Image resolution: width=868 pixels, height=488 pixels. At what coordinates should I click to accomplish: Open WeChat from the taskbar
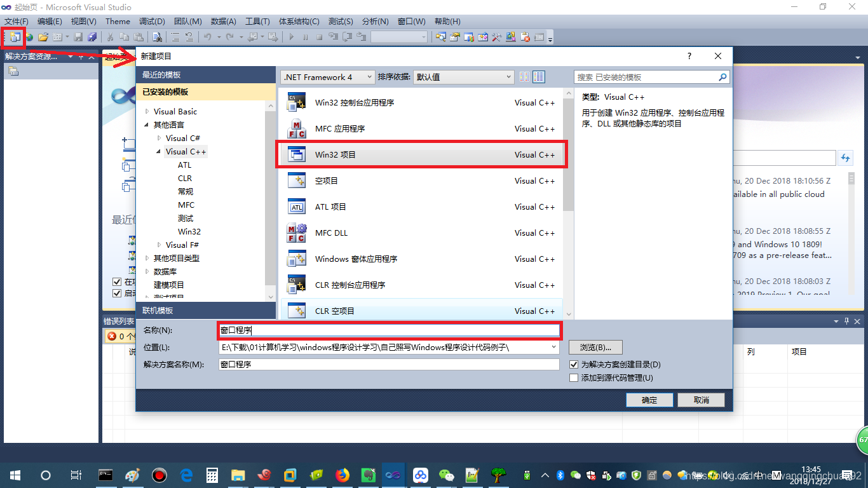coord(447,475)
